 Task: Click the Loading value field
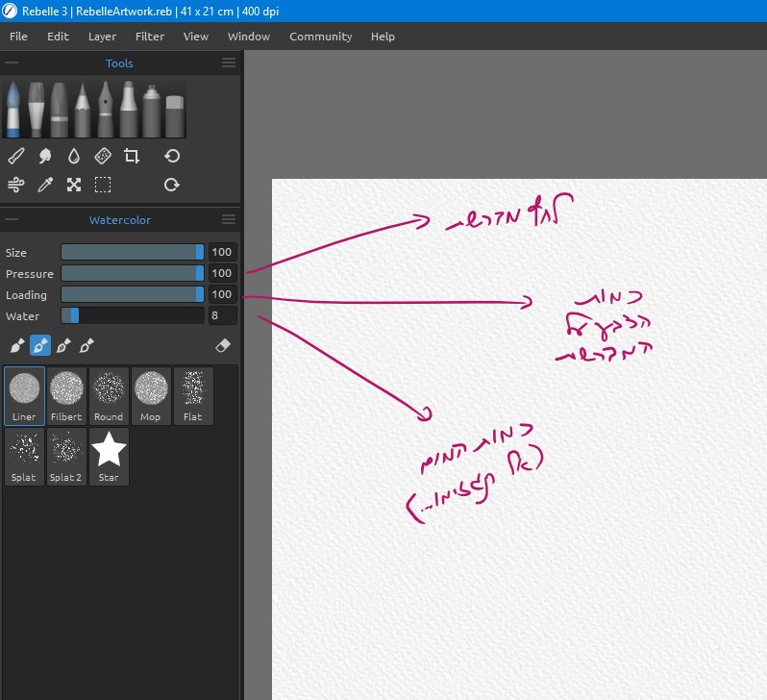point(223,294)
